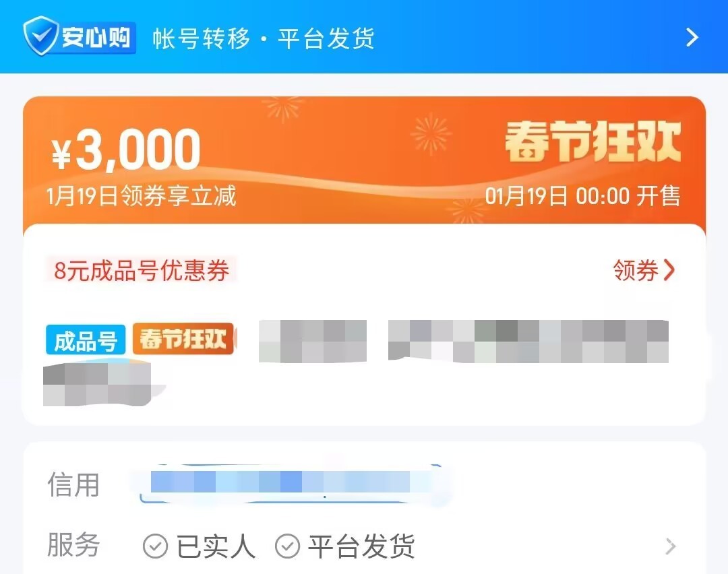Click the ¥3,000 price amount

[x=126, y=149]
